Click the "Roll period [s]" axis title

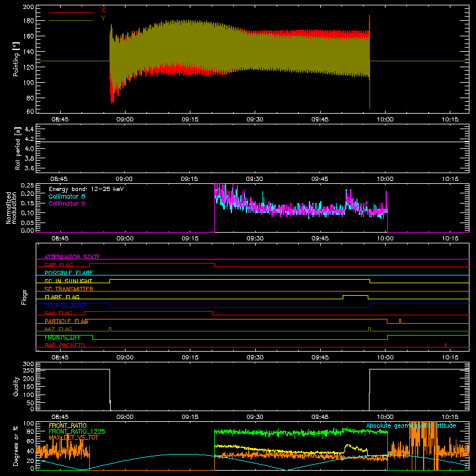(18, 148)
